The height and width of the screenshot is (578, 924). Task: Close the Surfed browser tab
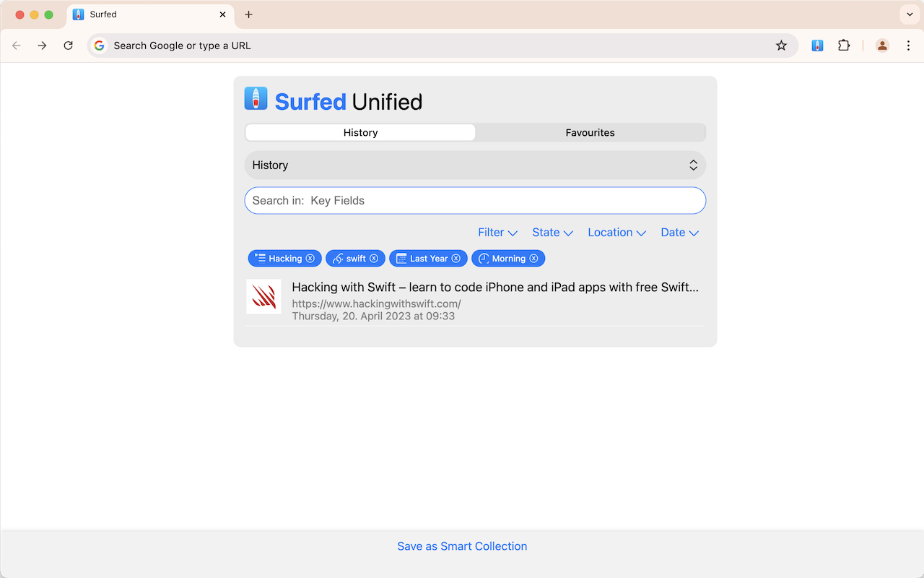click(x=222, y=14)
